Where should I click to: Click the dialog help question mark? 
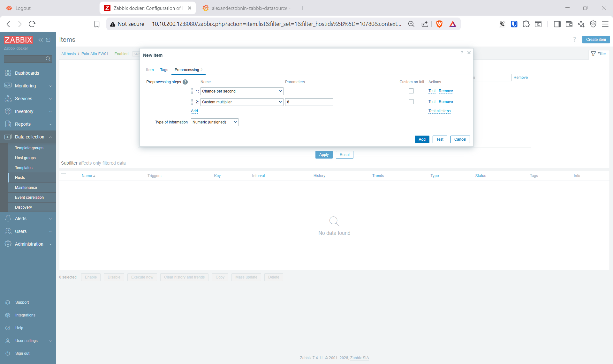(462, 53)
